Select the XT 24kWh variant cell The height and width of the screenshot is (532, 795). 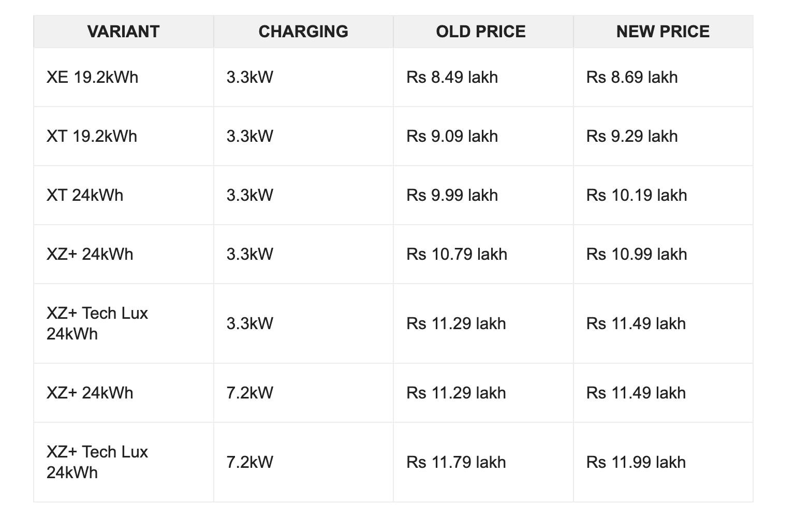pyautogui.click(x=85, y=196)
